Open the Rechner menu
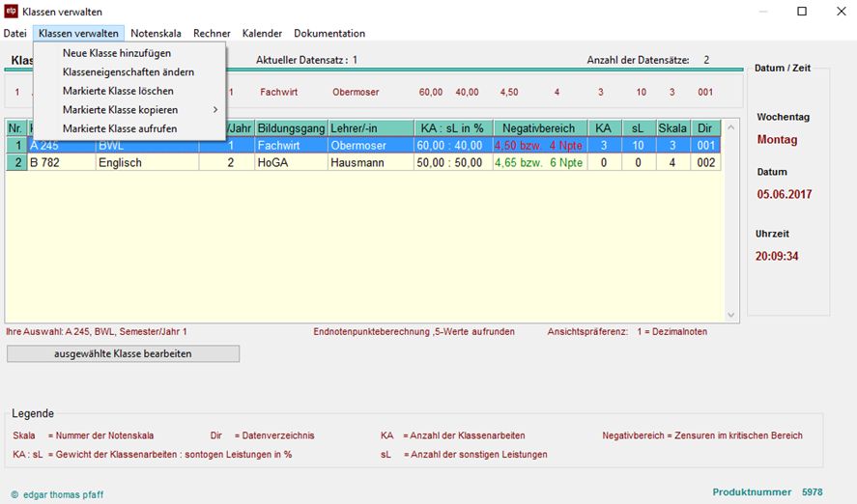 [x=212, y=33]
